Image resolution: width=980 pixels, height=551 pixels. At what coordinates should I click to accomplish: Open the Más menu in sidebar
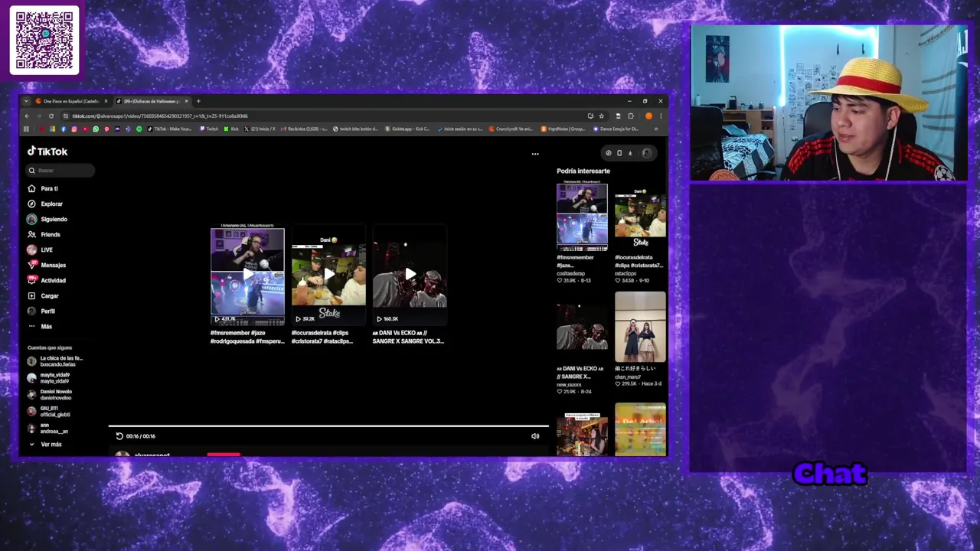pos(40,326)
